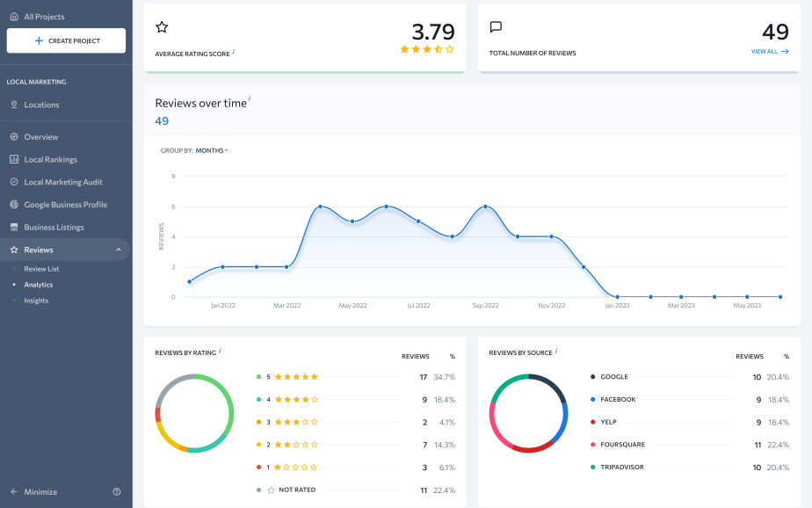Viewport: 812px width, 508px height.
Task: Click the arrow icon next to View All
Action: point(785,51)
